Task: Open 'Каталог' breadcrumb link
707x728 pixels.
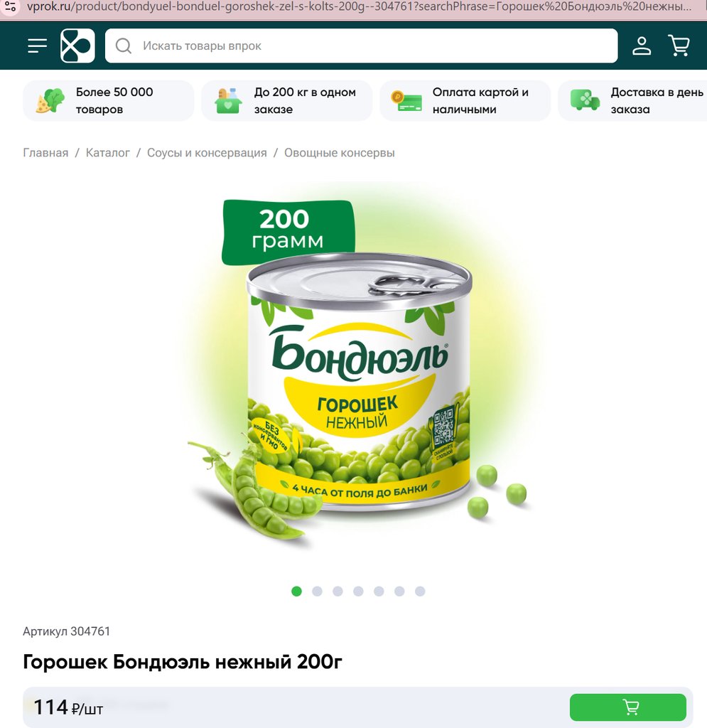Action: (107, 153)
